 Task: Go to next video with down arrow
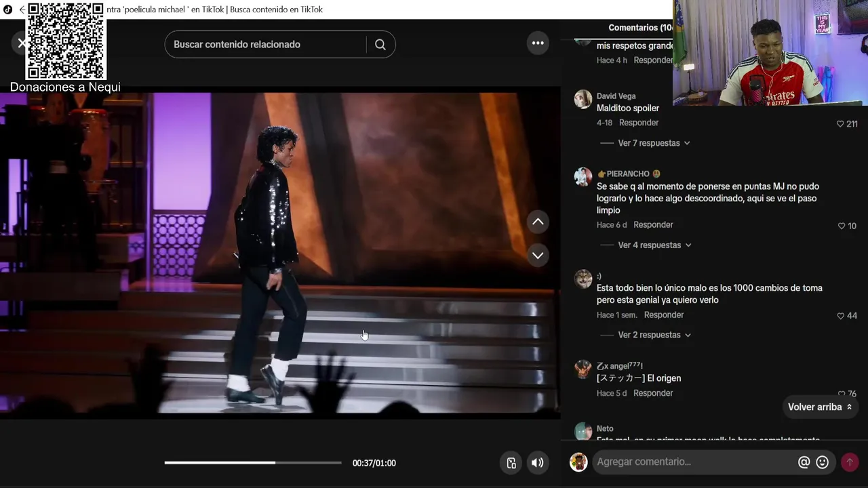point(538,256)
